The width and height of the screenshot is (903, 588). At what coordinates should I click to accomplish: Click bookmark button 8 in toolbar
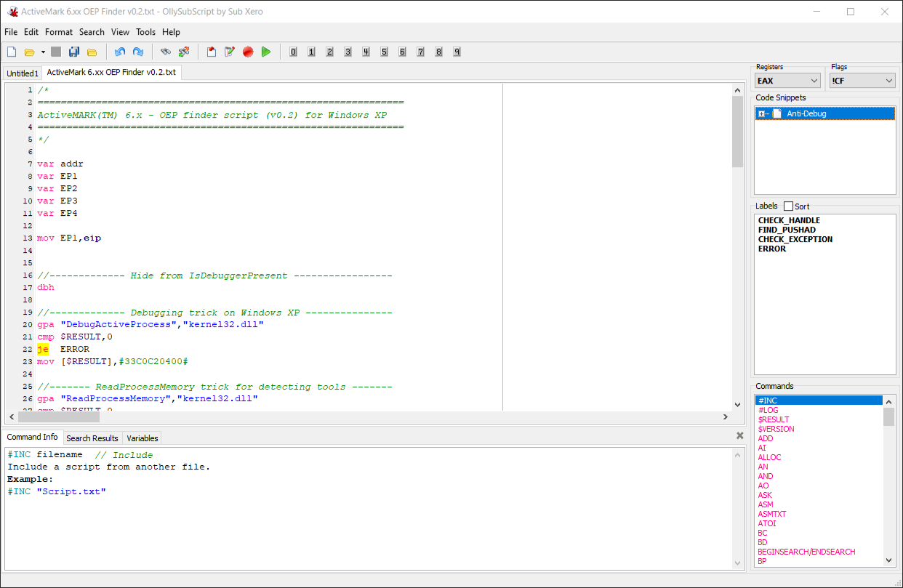point(439,52)
